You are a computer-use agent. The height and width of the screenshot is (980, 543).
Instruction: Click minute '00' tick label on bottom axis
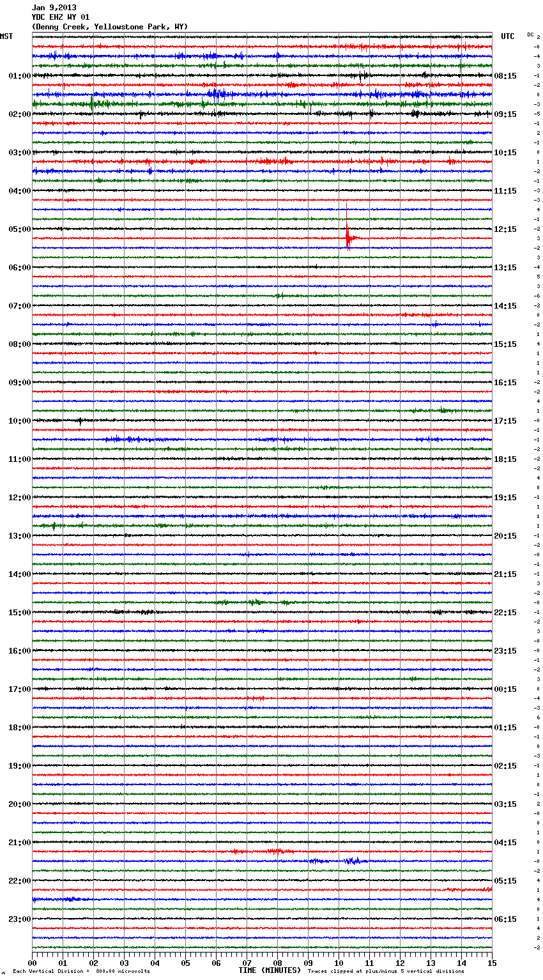coord(32,962)
